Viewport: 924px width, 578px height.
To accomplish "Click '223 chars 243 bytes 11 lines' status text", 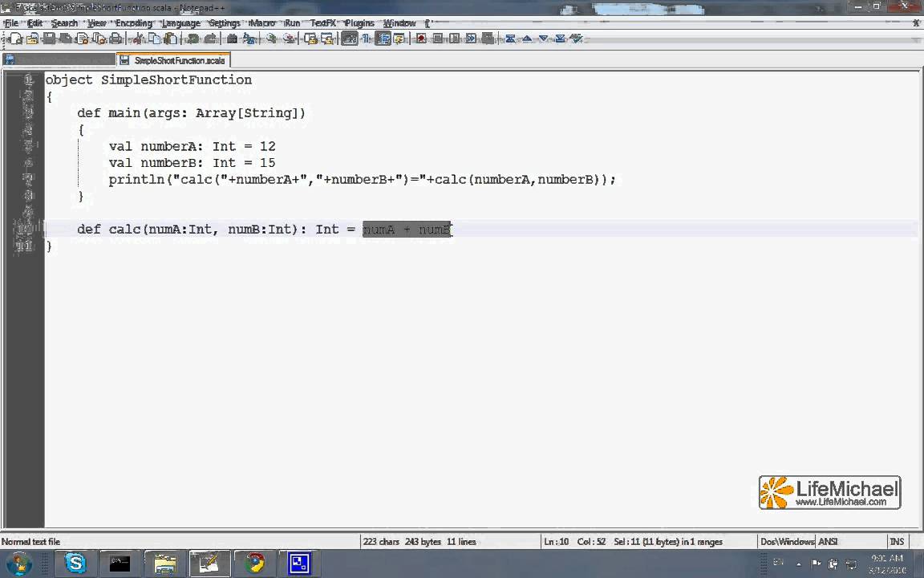I will [x=419, y=541].
